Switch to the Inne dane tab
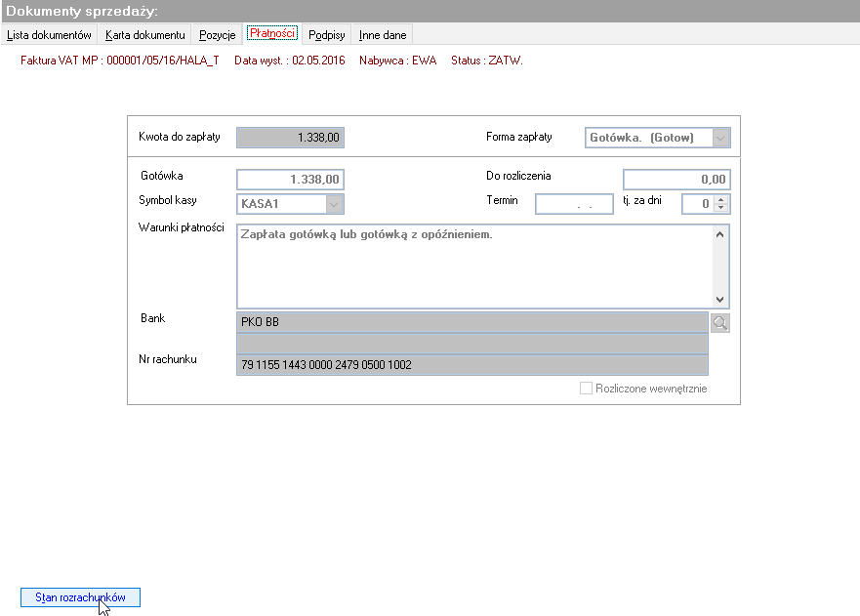Image resolution: width=860 pixels, height=616 pixels. point(383,34)
